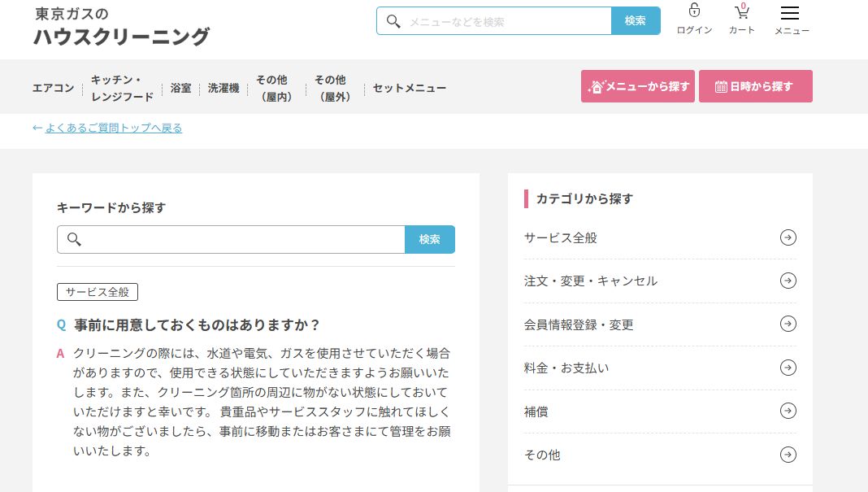This screenshot has height=492, width=868.
Task: Click the header 検索 button
Action: pyautogui.click(x=636, y=21)
